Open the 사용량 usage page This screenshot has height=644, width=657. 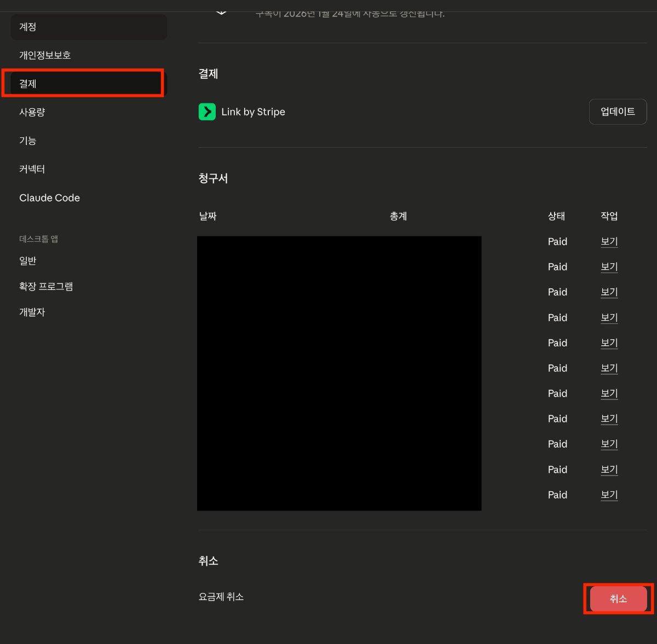[32, 112]
